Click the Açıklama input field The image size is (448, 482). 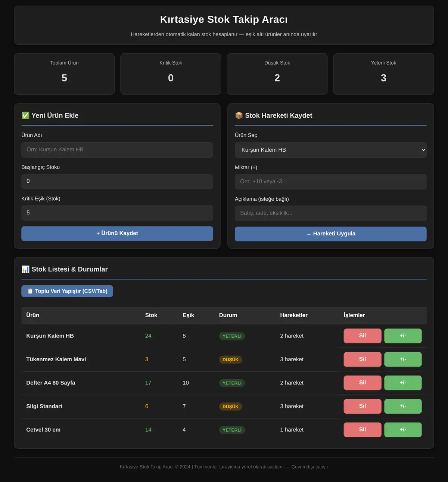click(x=330, y=213)
